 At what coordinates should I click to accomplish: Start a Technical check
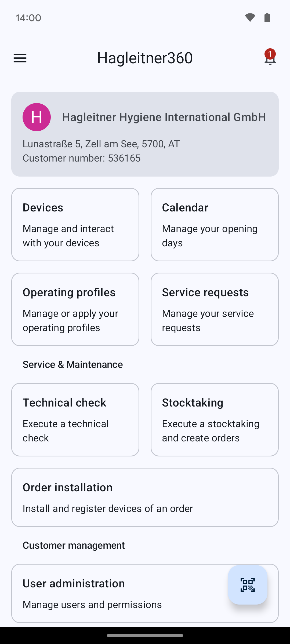(75, 420)
